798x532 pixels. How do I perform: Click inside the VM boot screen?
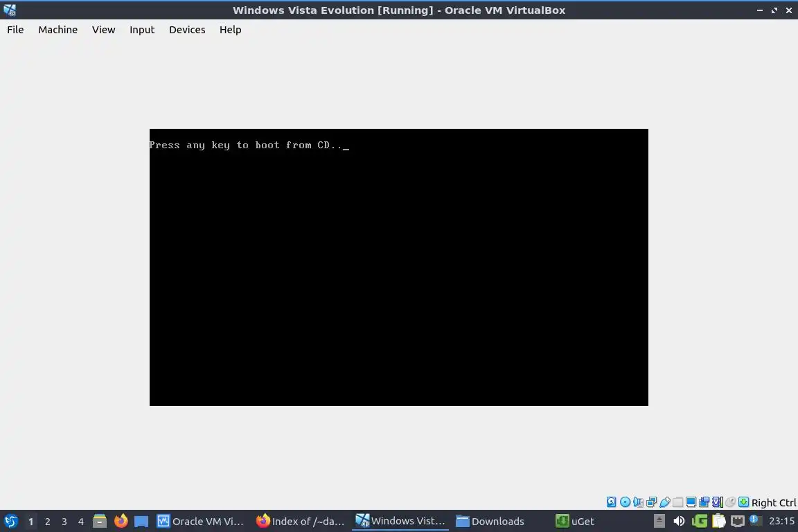pos(398,267)
